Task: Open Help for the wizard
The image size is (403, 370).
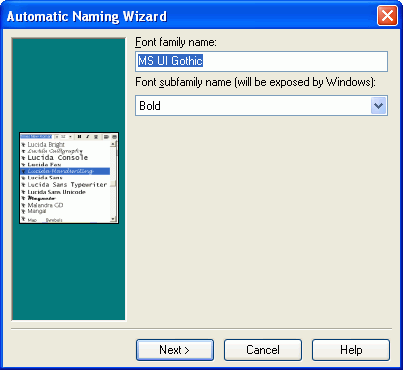Action: pos(351,350)
